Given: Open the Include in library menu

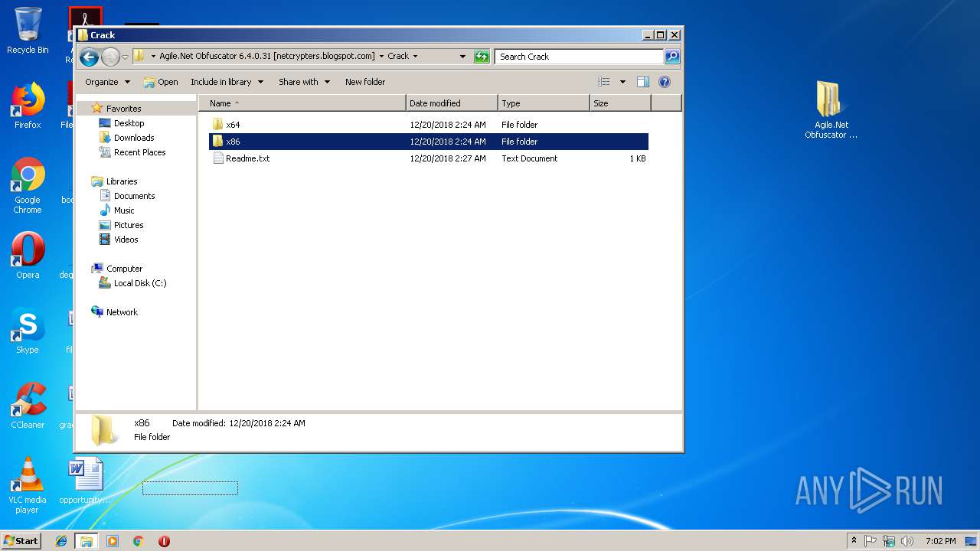Looking at the screenshot, I should pyautogui.click(x=227, y=82).
